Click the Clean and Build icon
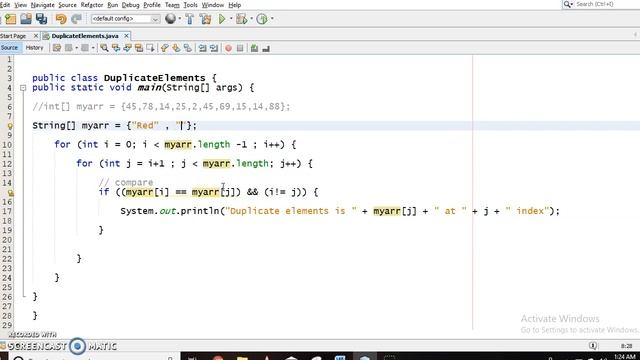The image size is (640, 360). click(205, 19)
